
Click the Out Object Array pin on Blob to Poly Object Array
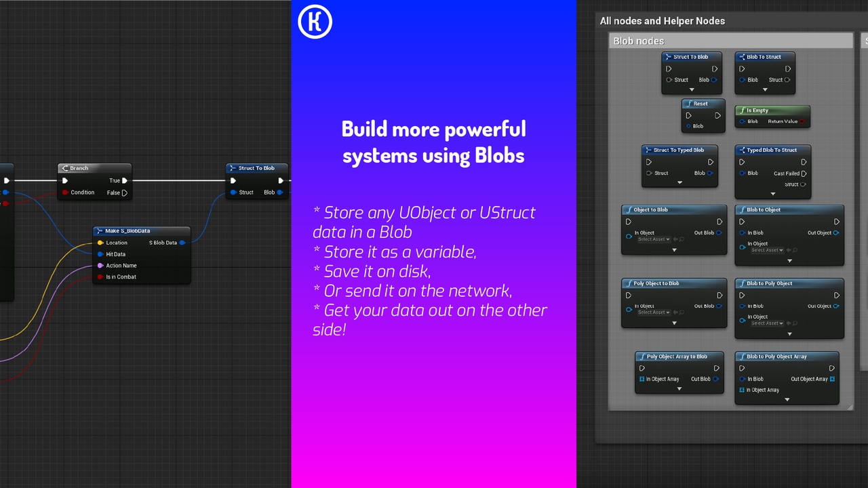click(833, 380)
